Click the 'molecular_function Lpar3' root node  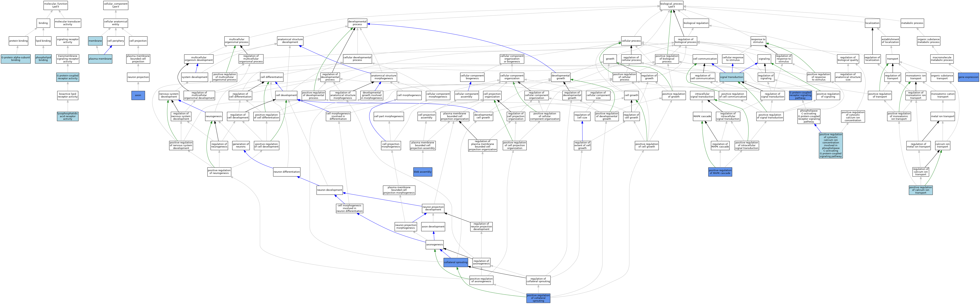pos(56,5)
